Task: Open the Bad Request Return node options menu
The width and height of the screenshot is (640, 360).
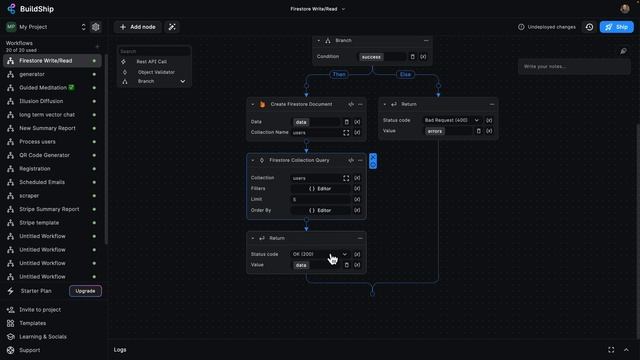Action: point(492,104)
